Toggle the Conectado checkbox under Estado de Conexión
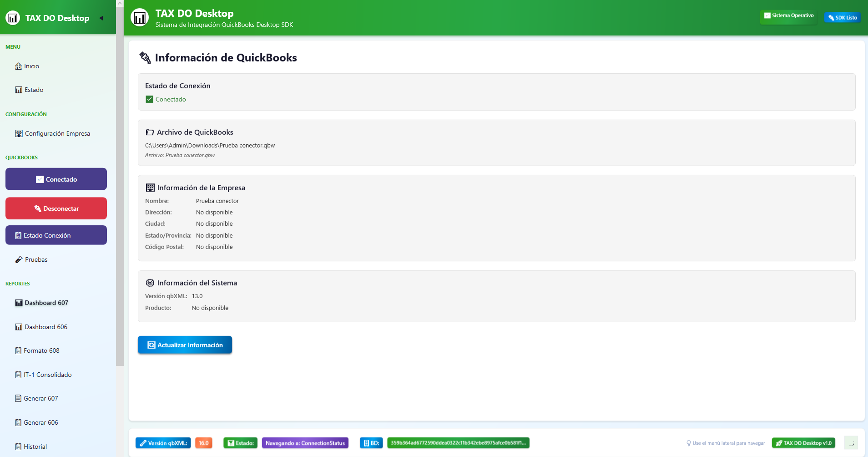Screen dimensions: 868x457 [149, 99]
